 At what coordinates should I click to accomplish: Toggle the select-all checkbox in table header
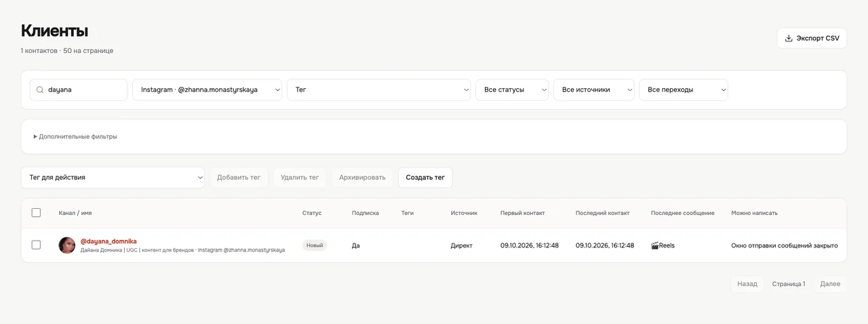(36, 213)
